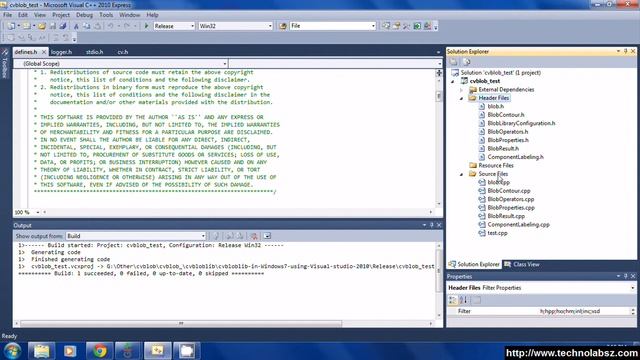
Task: Select test.cpp in Source Files
Action: tap(497, 233)
